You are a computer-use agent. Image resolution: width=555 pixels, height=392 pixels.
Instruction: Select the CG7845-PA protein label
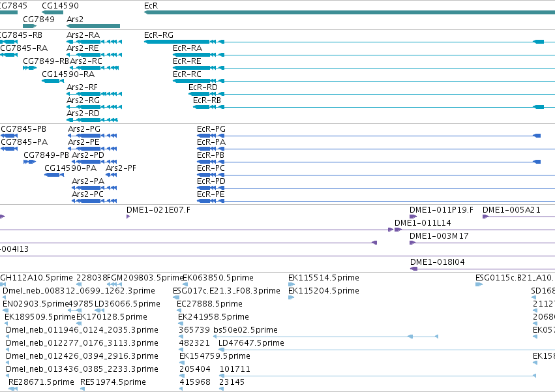tap(24, 142)
